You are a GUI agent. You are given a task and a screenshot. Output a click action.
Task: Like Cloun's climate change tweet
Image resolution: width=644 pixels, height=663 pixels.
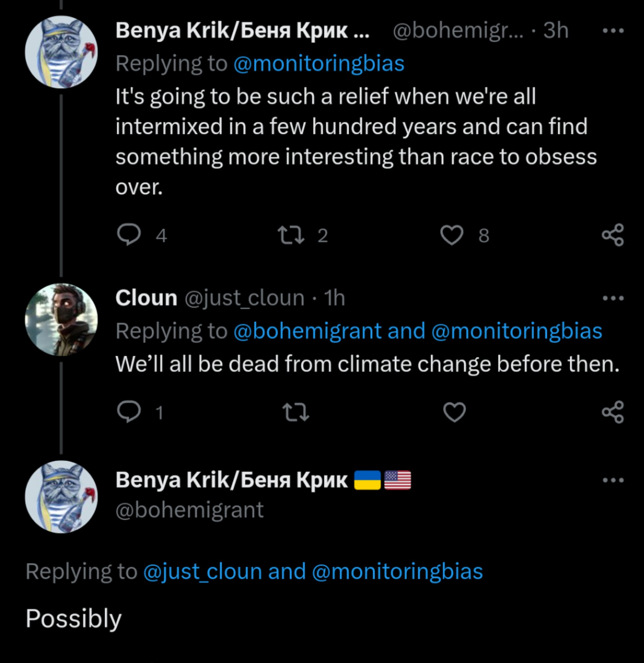455,412
